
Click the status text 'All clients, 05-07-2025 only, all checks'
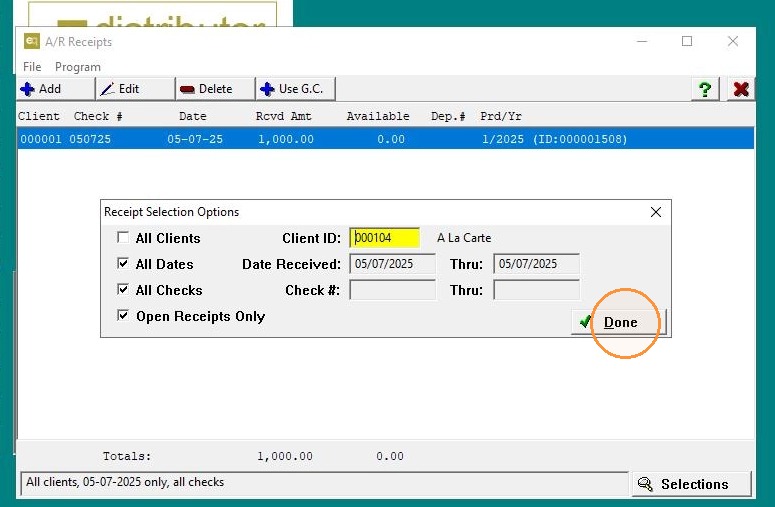[125, 482]
